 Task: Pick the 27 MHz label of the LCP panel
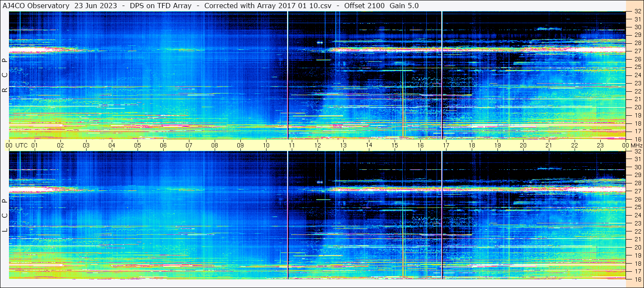638,191
